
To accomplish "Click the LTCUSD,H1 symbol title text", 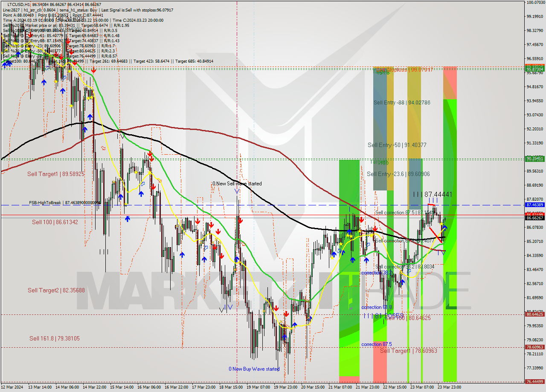I will (x=19, y=4).
